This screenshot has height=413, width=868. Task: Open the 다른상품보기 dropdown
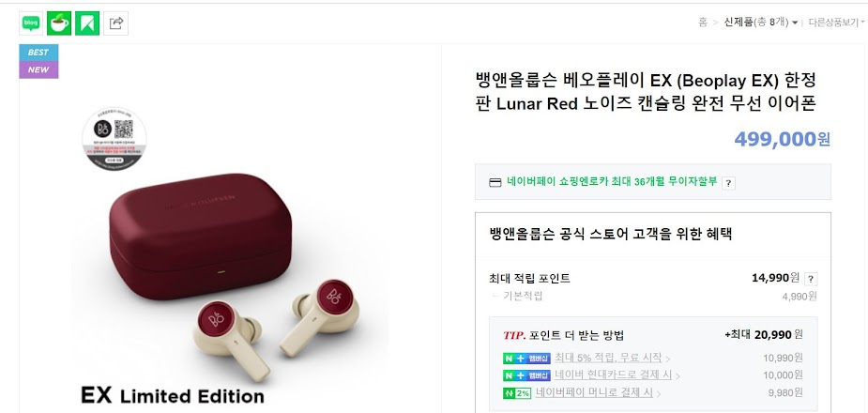point(836,23)
